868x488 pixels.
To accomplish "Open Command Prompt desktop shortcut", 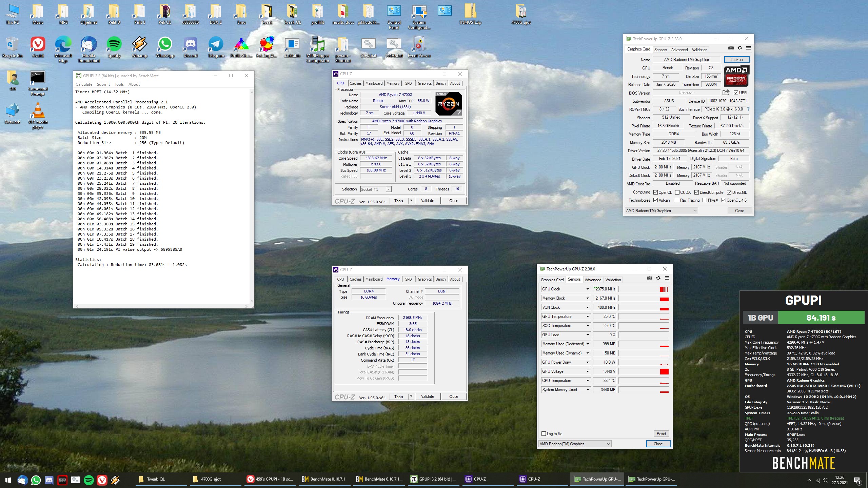I will [38, 83].
